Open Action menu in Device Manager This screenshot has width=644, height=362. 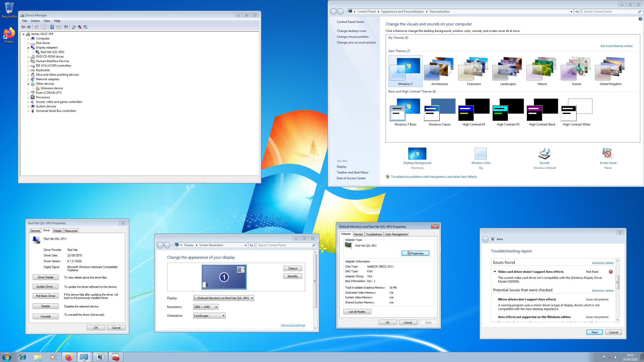[x=35, y=21]
